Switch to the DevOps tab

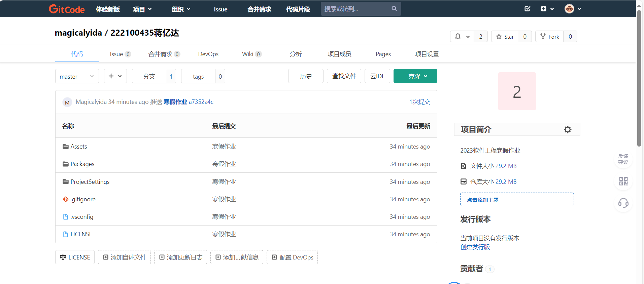click(x=208, y=54)
